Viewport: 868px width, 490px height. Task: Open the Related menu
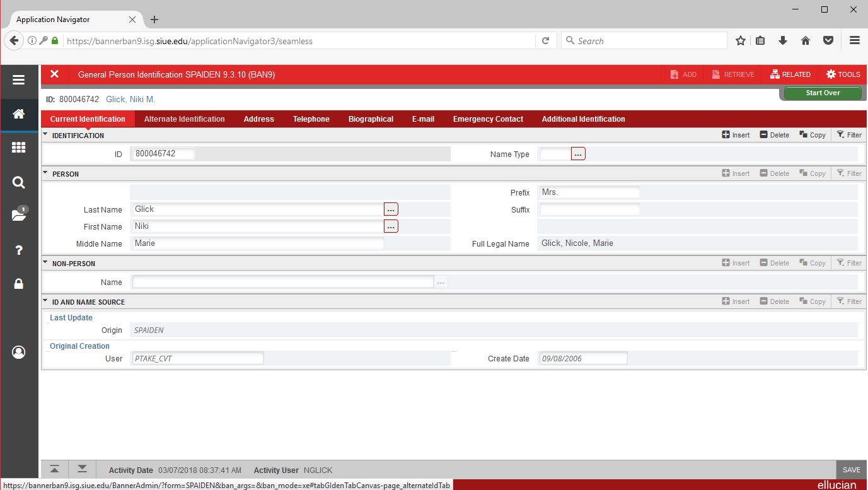click(790, 74)
